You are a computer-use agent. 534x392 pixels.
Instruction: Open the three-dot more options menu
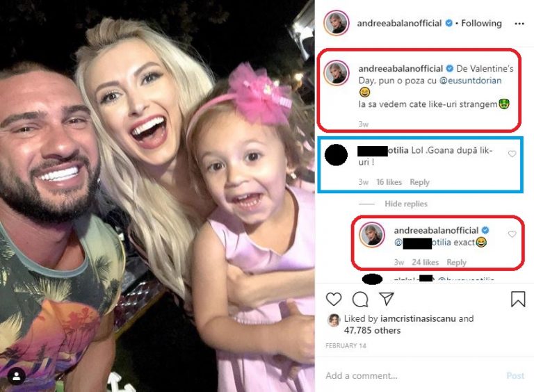tap(519, 24)
